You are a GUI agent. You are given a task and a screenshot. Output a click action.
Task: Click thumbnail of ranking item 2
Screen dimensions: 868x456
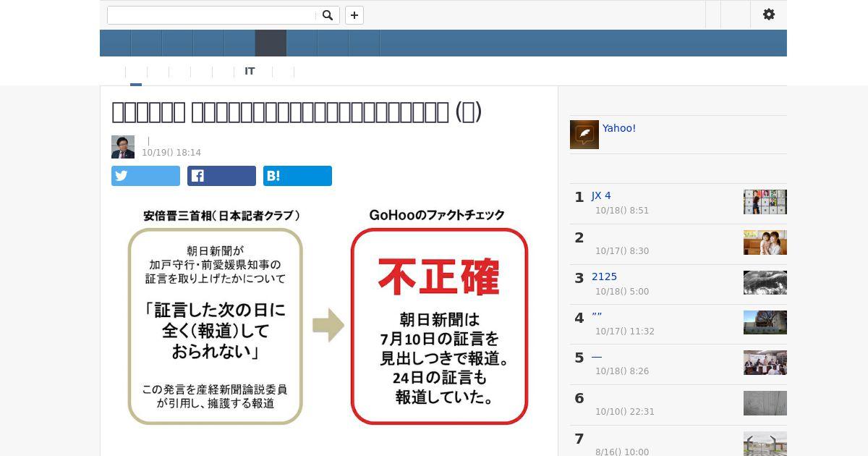coord(765,242)
